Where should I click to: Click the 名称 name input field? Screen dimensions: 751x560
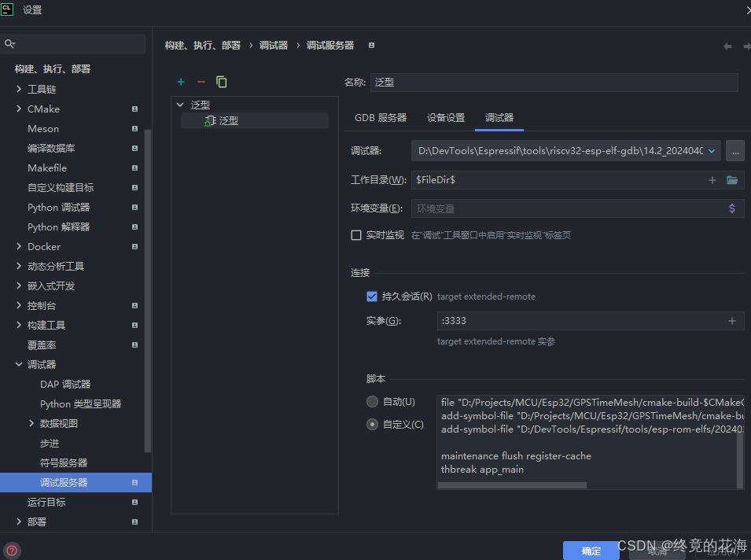[554, 83]
